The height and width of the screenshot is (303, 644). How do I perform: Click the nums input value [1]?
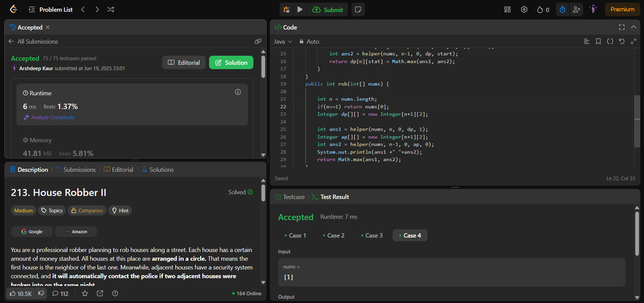[x=288, y=277]
